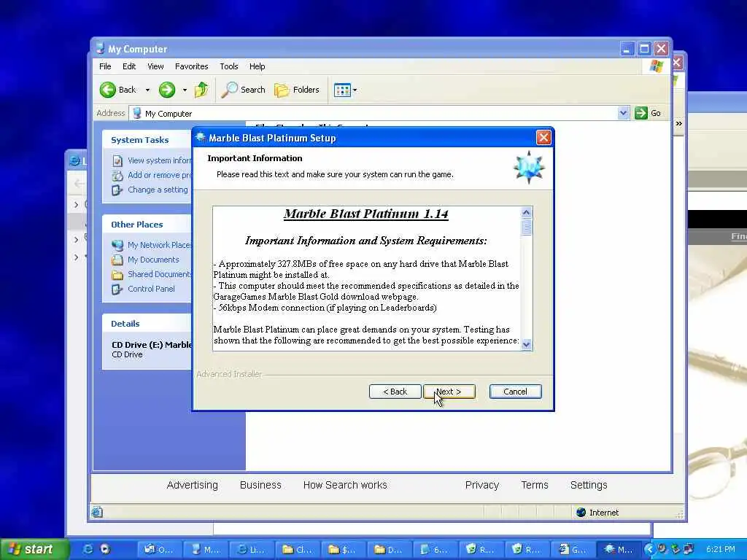Expand hidden system tray icons arrow
The height and width of the screenshot is (560, 747).
[x=649, y=549]
